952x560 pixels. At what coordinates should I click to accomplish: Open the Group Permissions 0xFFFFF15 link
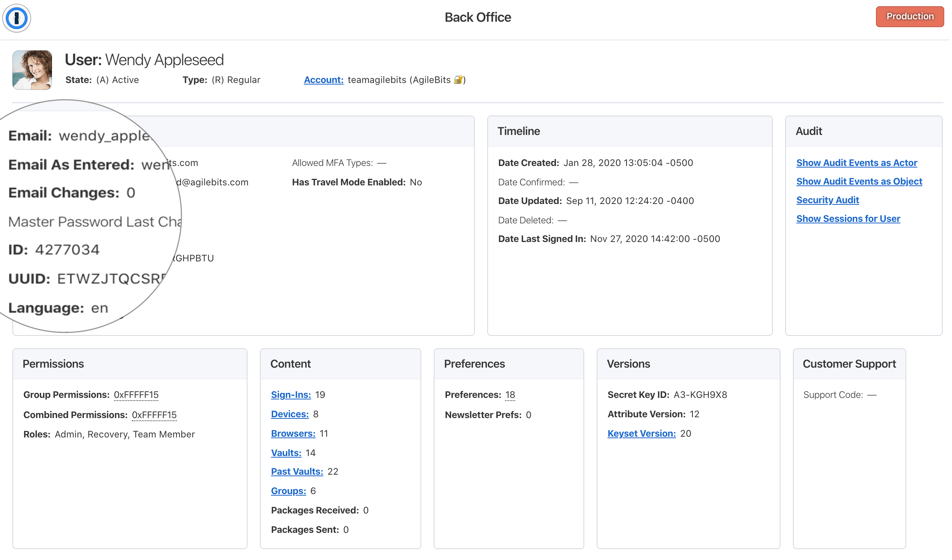(x=135, y=394)
